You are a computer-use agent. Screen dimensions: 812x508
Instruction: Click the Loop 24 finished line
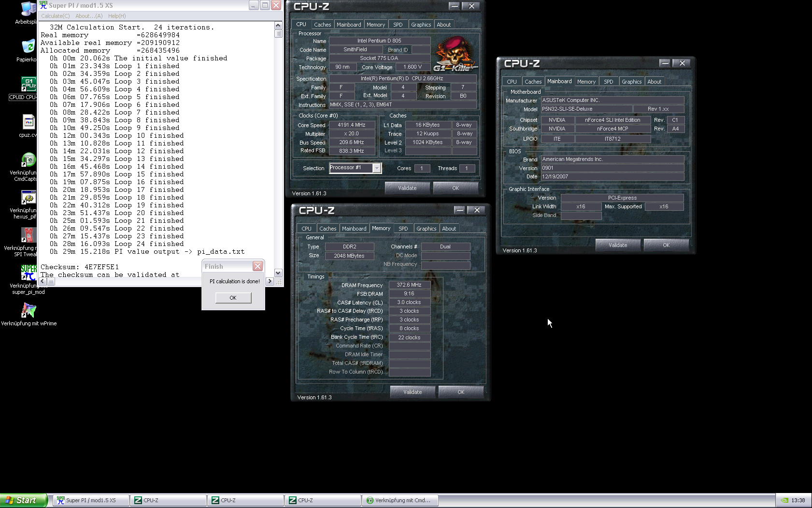116,244
